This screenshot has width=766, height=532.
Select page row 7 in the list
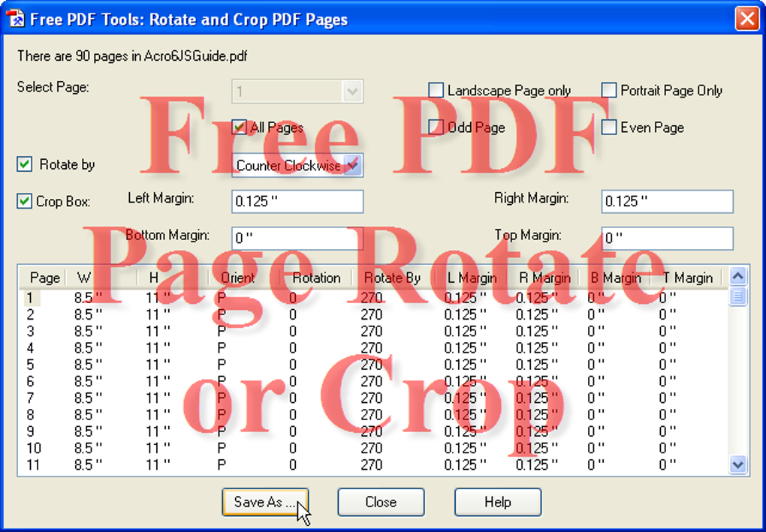point(374,398)
